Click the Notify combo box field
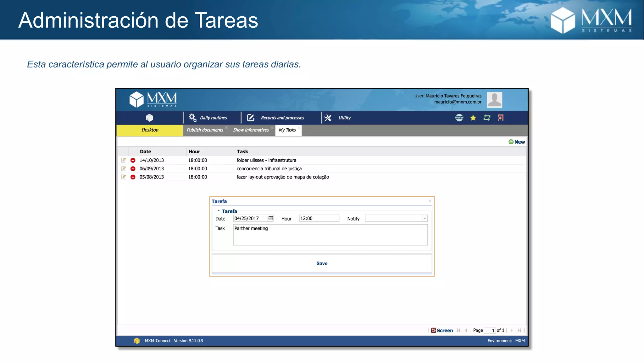 point(393,218)
